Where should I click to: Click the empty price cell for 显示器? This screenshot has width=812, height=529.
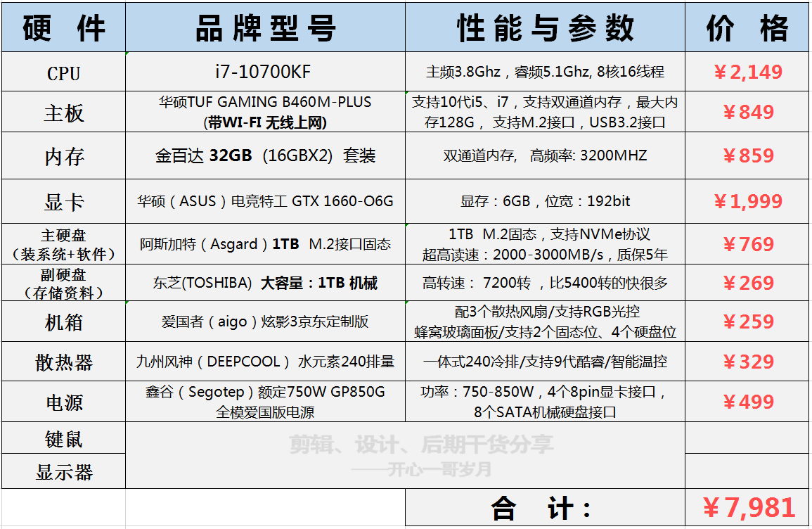(747, 471)
